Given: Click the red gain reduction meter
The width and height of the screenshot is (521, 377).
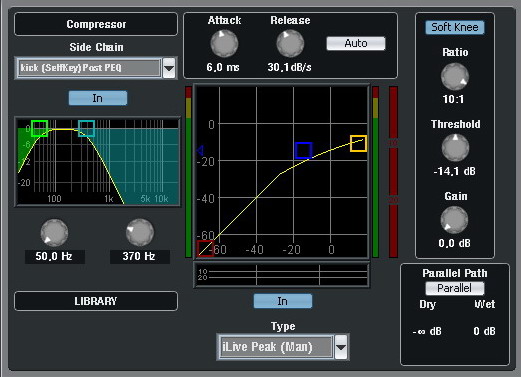Looking at the screenshot, I should tap(393, 172).
